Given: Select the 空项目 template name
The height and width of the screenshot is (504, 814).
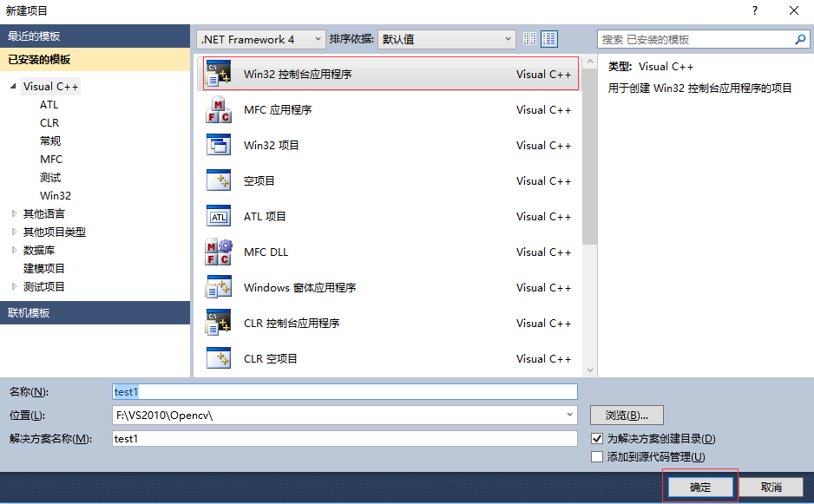Looking at the screenshot, I should coord(259,180).
